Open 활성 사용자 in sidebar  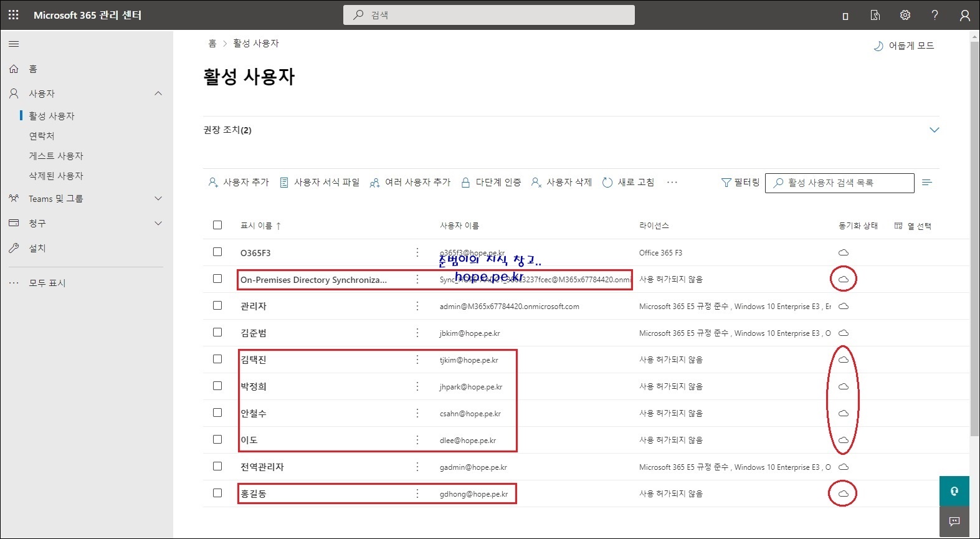pyautogui.click(x=52, y=116)
